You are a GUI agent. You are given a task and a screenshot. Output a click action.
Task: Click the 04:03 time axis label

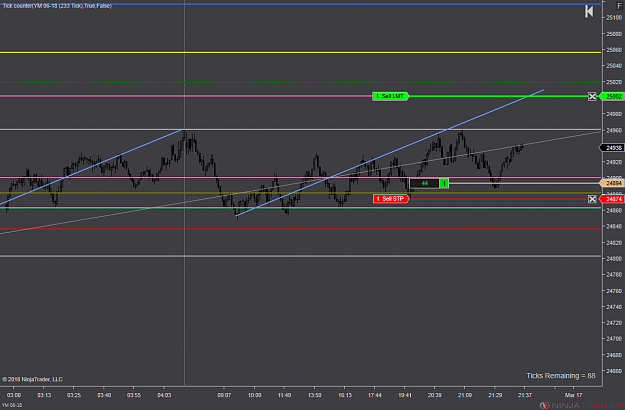[x=164, y=395]
